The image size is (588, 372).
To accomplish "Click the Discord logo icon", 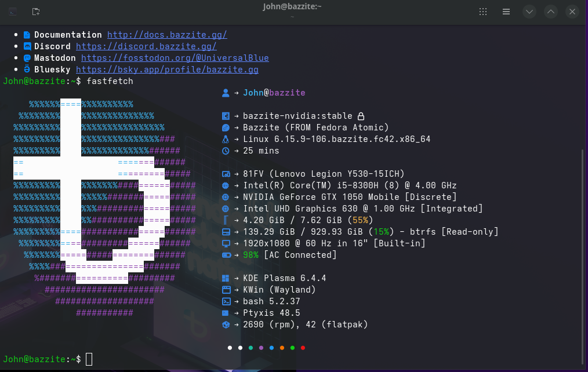I will click(x=27, y=46).
